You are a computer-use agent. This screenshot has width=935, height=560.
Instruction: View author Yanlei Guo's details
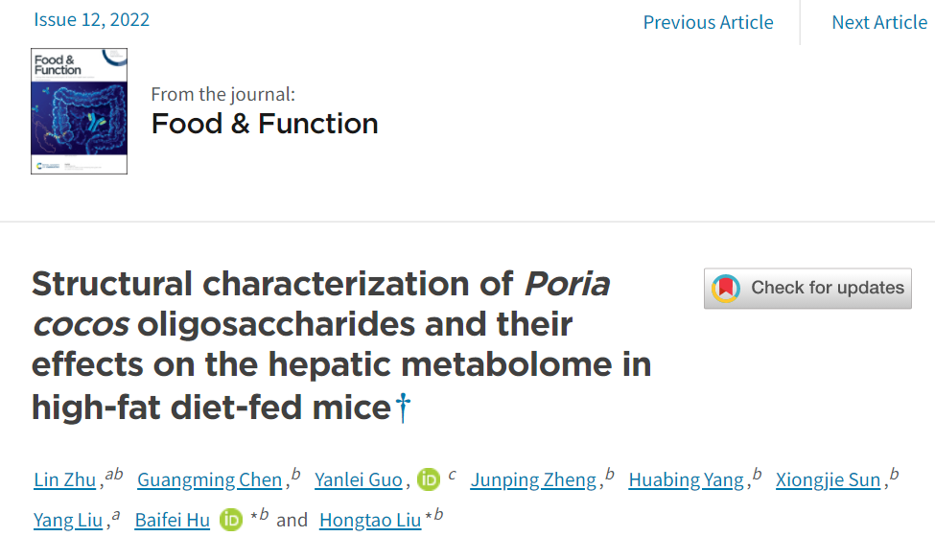click(x=360, y=480)
